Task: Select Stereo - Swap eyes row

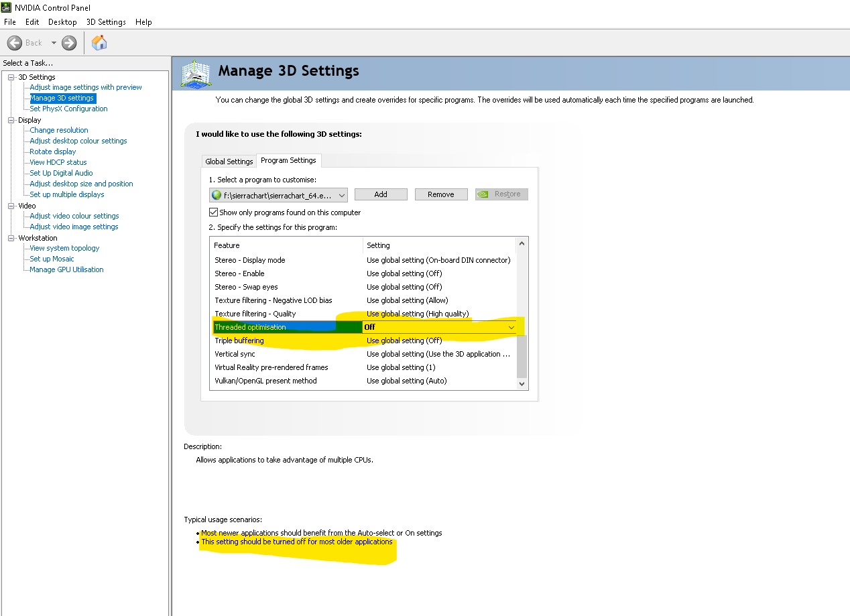Action: [x=363, y=287]
